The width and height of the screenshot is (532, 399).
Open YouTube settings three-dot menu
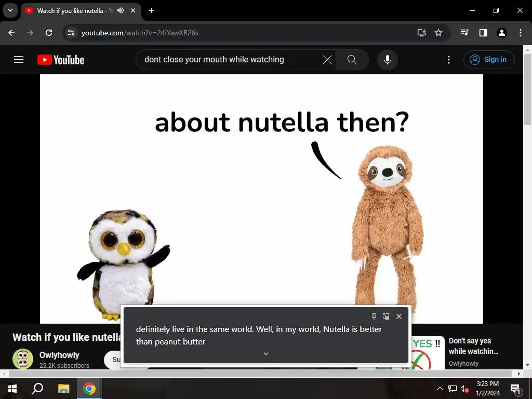[449, 60]
